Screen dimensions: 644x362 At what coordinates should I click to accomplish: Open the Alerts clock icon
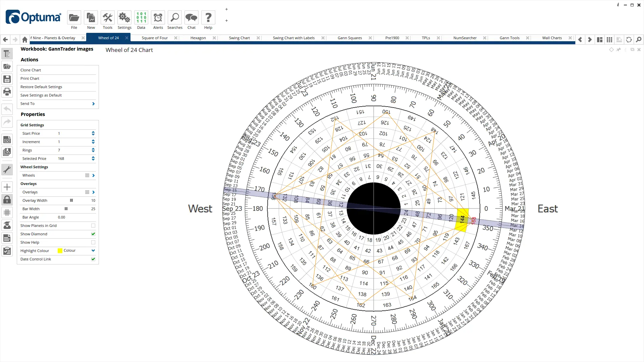pos(158,18)
